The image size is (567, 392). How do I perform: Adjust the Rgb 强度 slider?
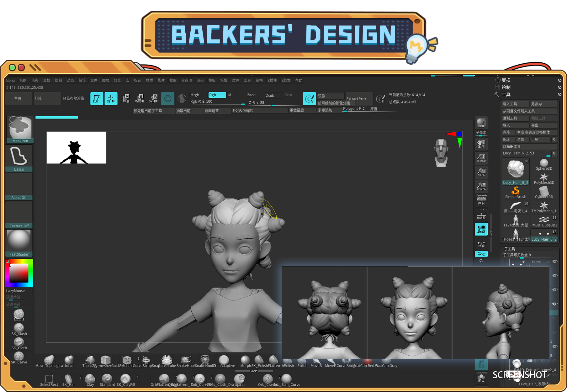pyautogui.click(x=217, y=102)
